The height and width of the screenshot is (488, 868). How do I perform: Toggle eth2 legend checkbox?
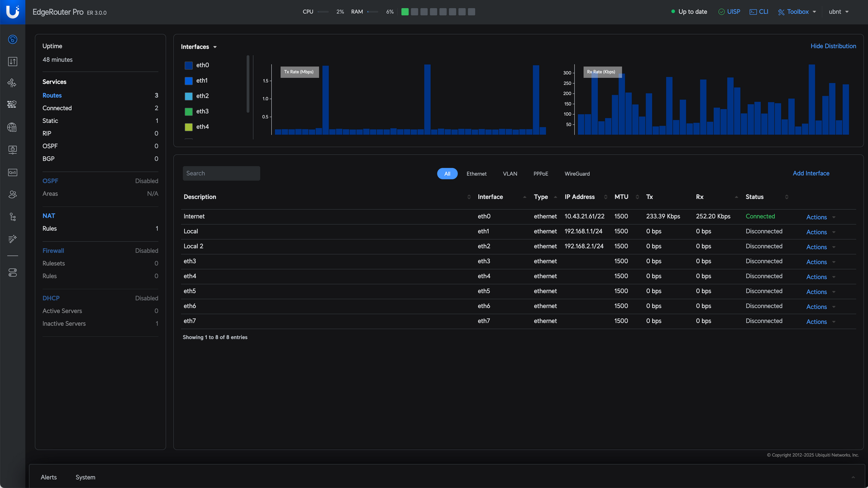click(x=188, y=96)
